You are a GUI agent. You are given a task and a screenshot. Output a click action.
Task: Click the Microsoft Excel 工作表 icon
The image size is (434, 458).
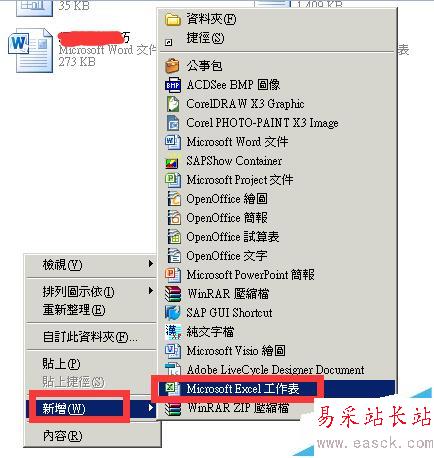172,389
